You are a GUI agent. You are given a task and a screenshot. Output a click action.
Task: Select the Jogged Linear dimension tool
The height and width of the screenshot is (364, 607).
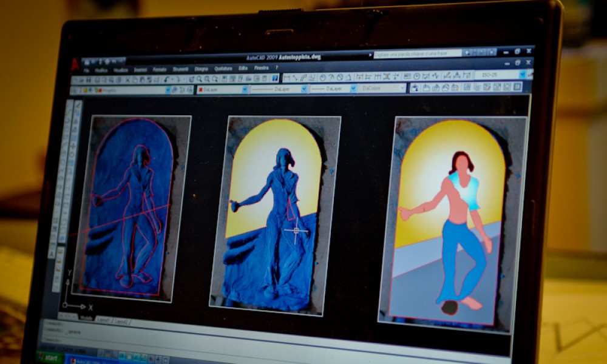(x=435, y=76)
